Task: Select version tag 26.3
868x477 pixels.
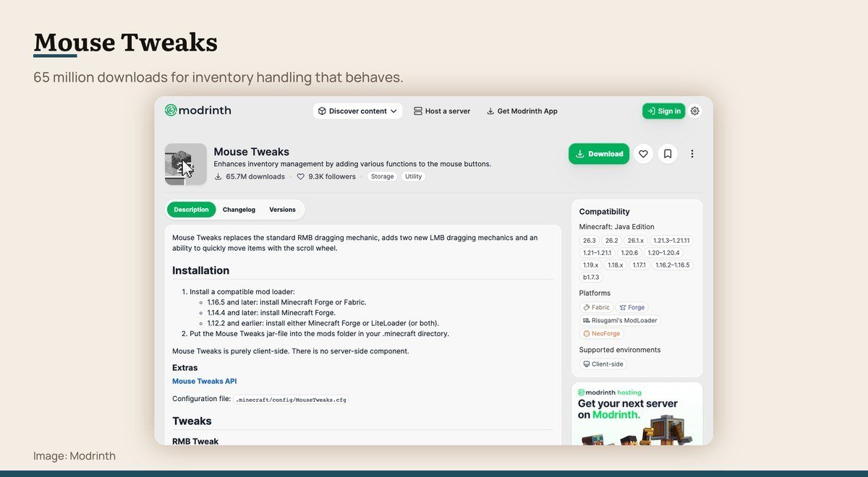Action: (589, 241)
